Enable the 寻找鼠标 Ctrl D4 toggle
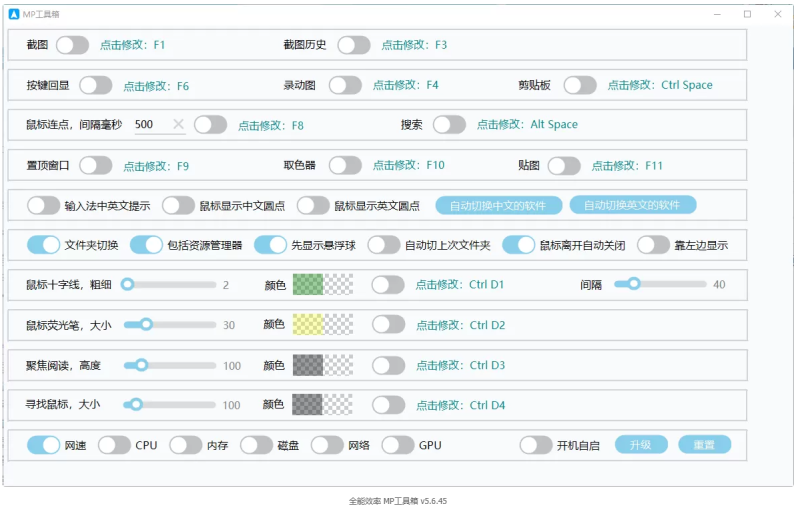The height and width of the screenshot is (506, 800). (388, 406)
